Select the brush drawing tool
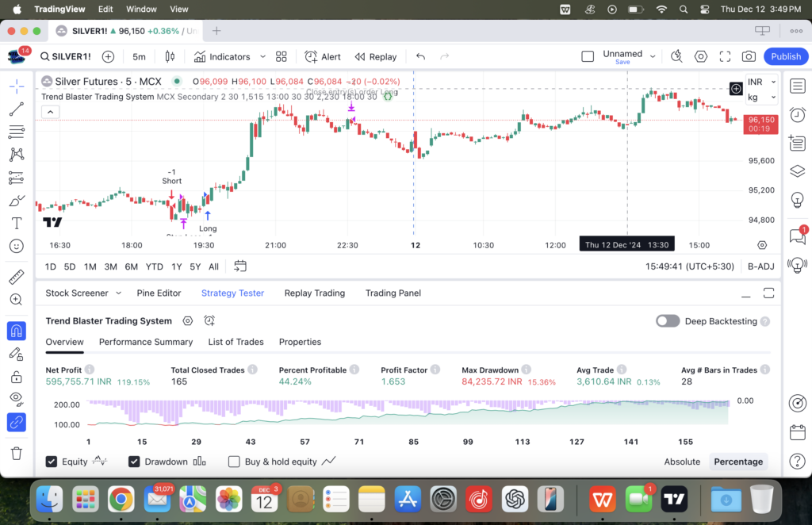This screenshot has width=812, height=525. point(17,201)
